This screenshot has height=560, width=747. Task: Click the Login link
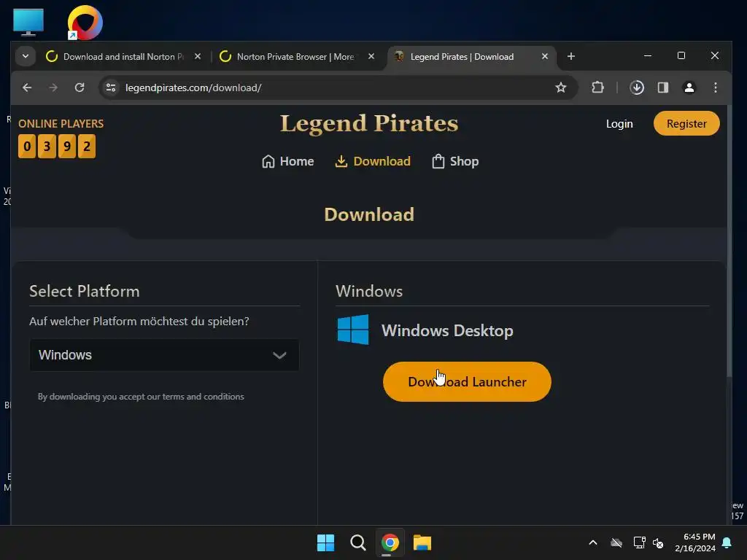click(619, 124)
